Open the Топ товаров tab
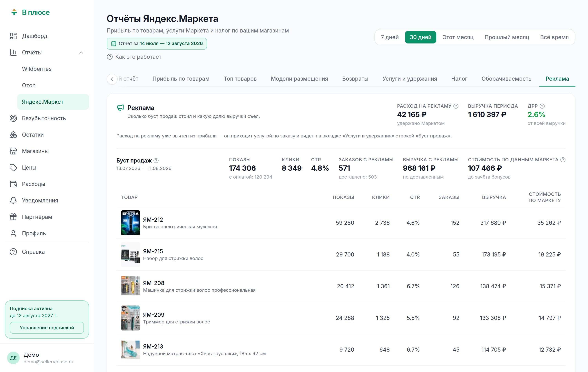The height and width of the screenshot is (372, 588). tap(240, 79)
